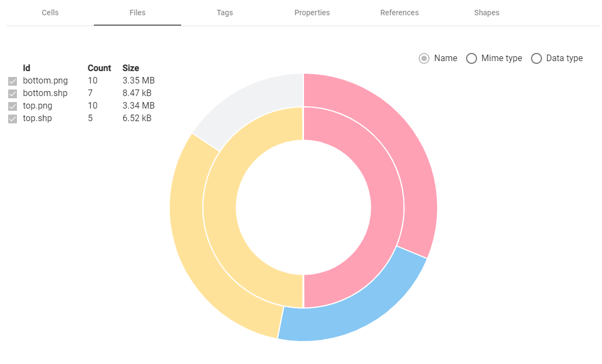Uncheck the top.png entry
602x364 pixels.
[13, 106]
